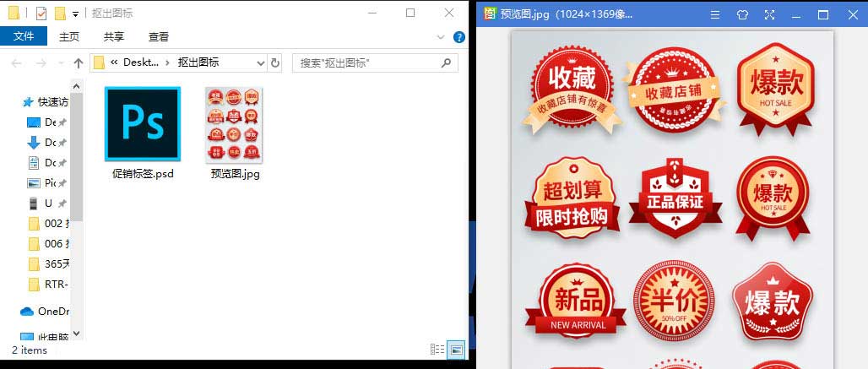Open the Documents shortcut with the page icon

[x=47, y=163]
